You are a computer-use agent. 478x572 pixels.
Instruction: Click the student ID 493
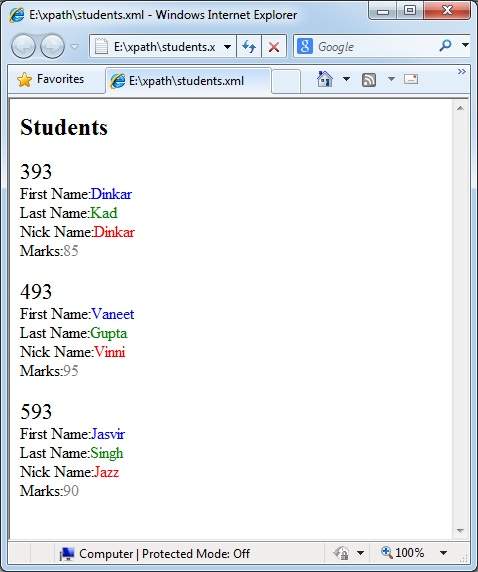tap(36, 291)
